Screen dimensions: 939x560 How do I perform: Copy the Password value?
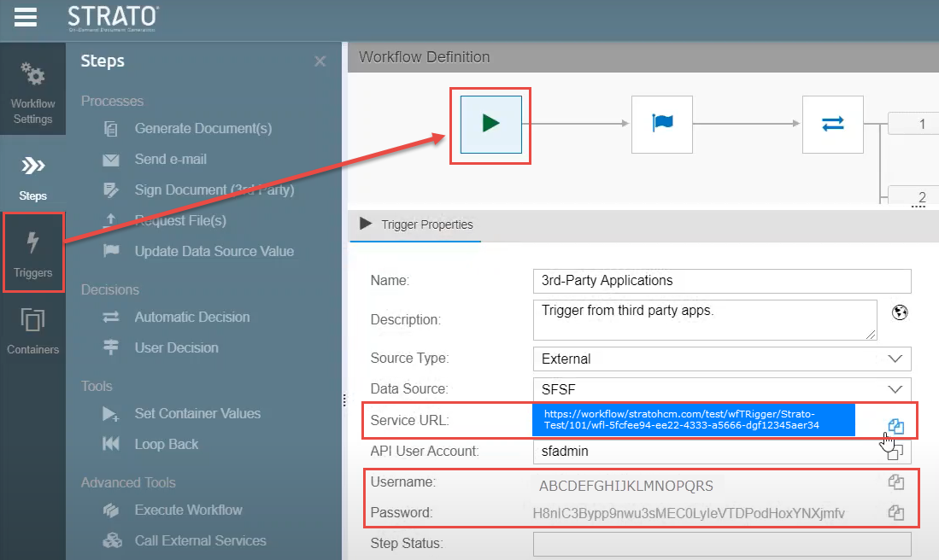(x=895, y=513)
